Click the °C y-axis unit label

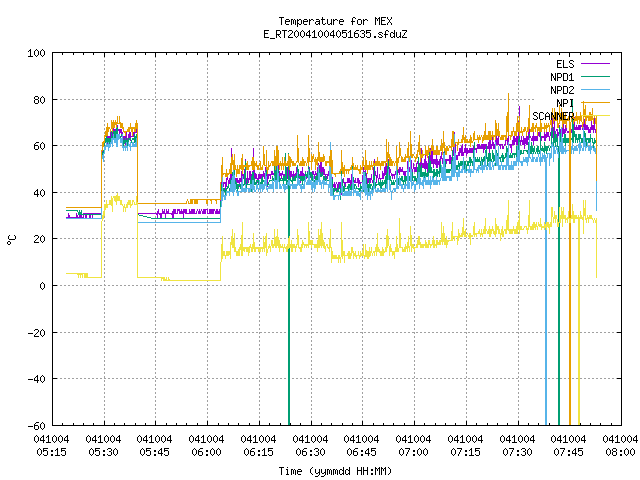(11, 240)
